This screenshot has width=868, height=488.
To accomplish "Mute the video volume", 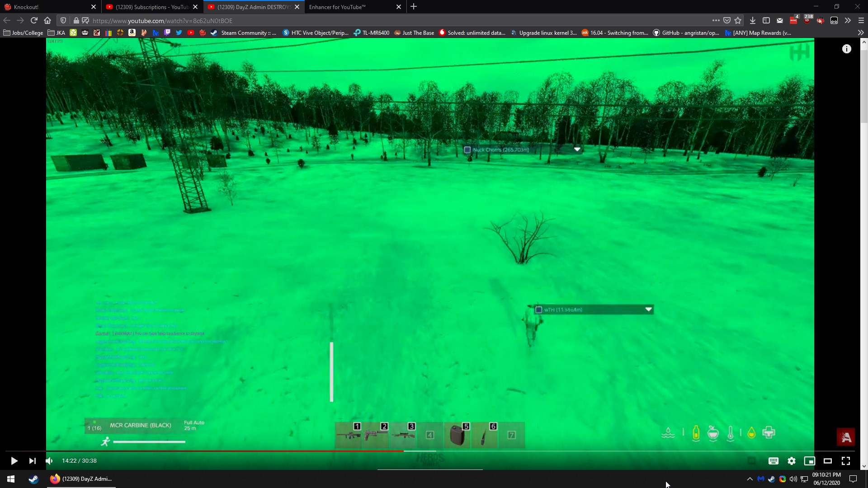I will [x=49, y=461].
